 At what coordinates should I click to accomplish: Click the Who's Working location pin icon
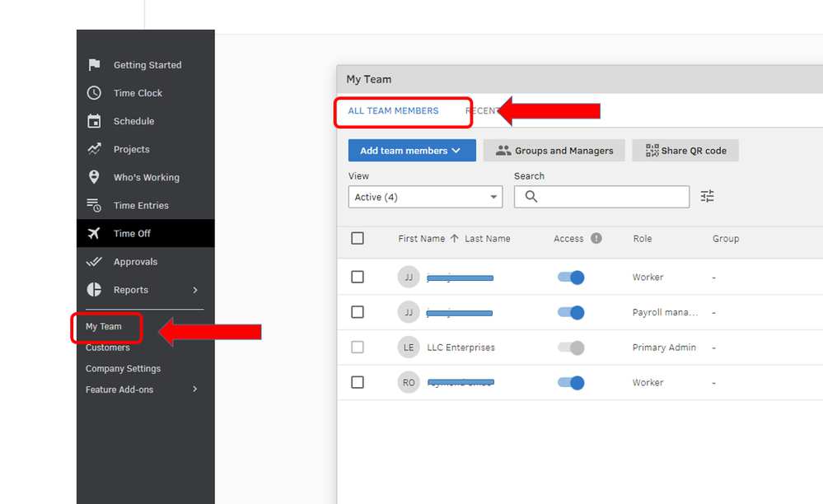[94, 177]
